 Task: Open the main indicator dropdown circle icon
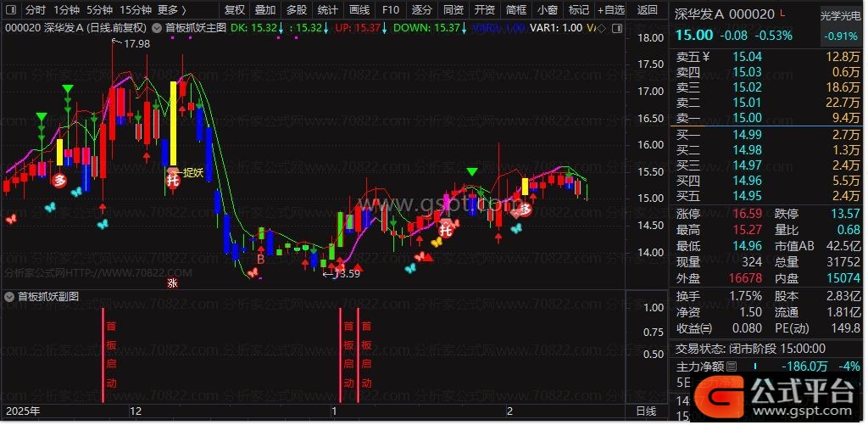157,27
